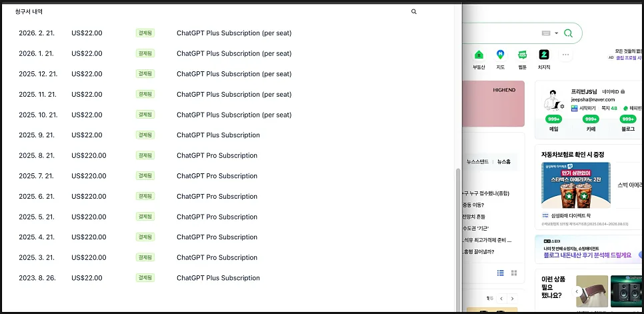This screenshot has height=314, width=644.
Task: Open the 웹툰 webtoon shortcut icon
Action: (523, 55)
